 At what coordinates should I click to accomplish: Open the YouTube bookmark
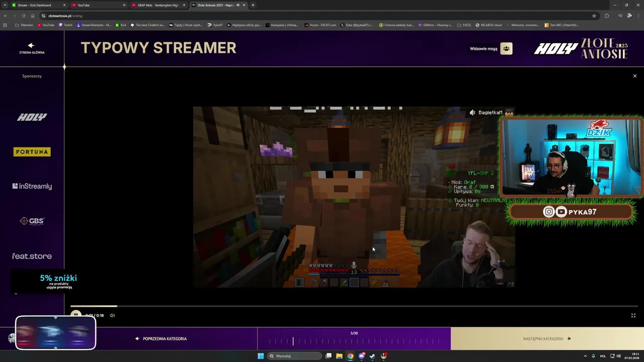click(46, 25)
